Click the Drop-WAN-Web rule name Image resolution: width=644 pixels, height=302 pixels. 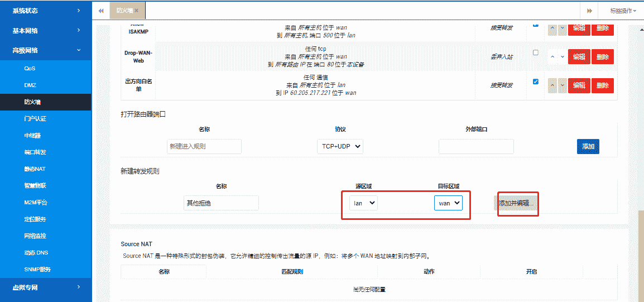(x=138, y=57)
